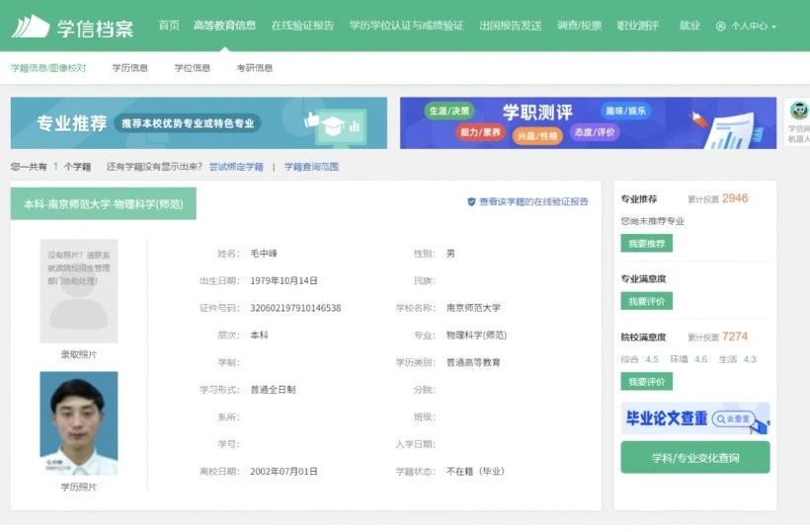Click the user icon beside 个人中心
Viewport: 810px width, 532px height.
721,26
